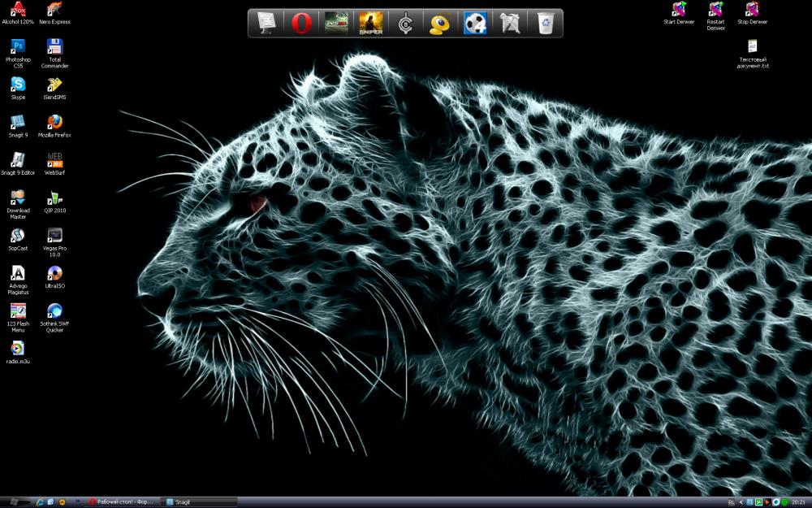Click the Start Denwer shortcut
The image size is (812, 508).
click(x=679, y=11)
